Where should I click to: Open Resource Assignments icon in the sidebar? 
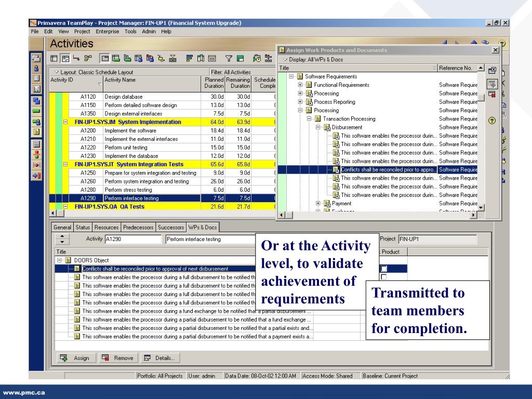click(x=36, y=122)
